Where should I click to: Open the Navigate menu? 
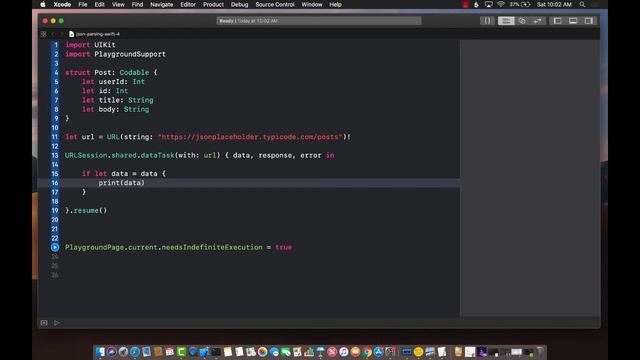[162, 4]
